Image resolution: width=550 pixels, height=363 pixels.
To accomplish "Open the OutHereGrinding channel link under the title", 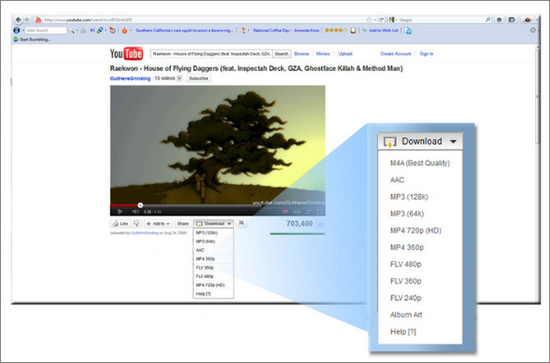I will [130, 79].
